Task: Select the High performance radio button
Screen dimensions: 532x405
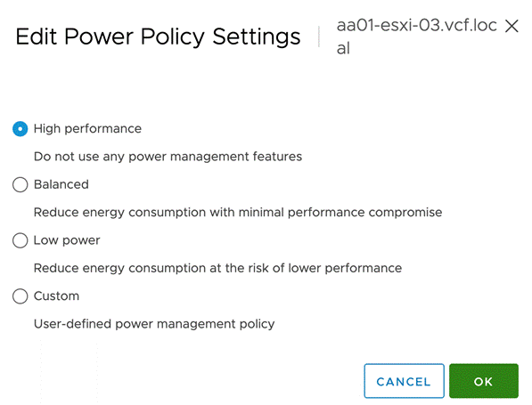Action: pyautogui.click(x=20, y=129)
